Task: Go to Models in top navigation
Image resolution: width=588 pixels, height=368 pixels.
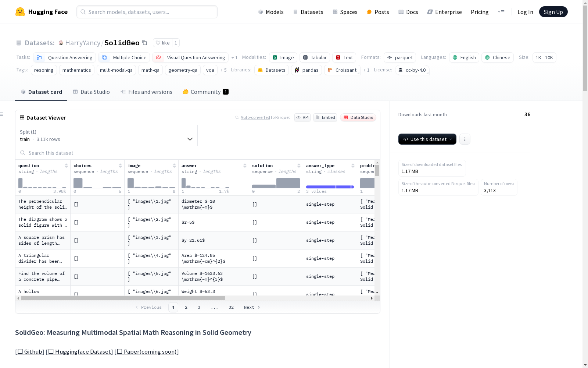Action: pyautogui.click(x=271, y=12)
